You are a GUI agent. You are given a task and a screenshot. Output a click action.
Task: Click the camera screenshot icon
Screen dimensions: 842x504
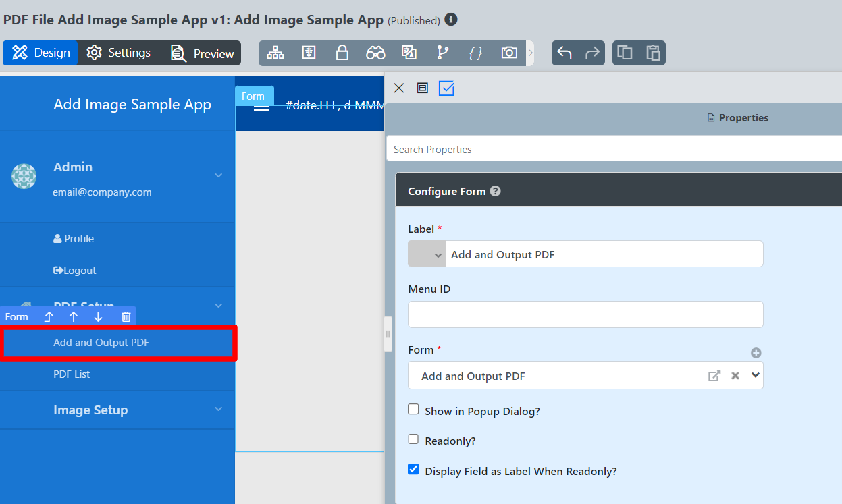509,53
